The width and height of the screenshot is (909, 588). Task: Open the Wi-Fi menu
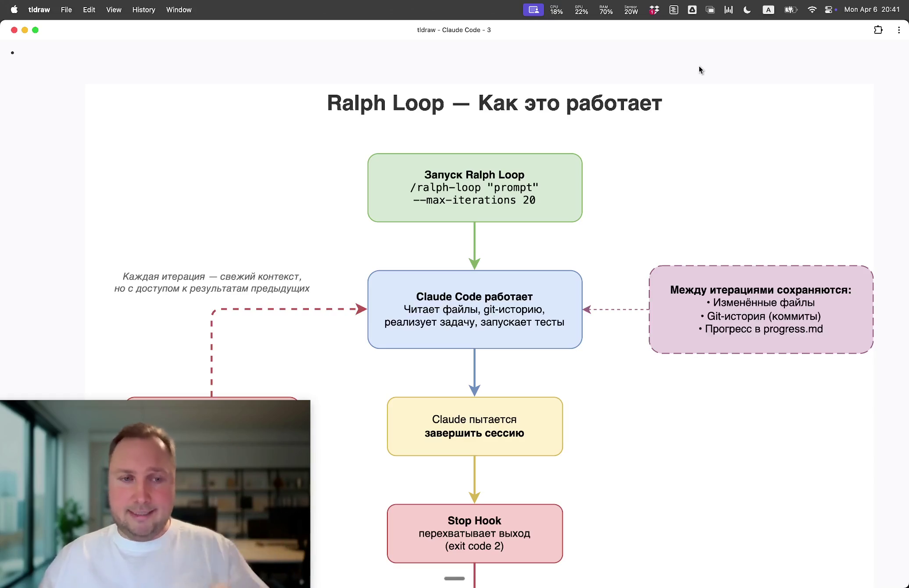click(812, 10)
